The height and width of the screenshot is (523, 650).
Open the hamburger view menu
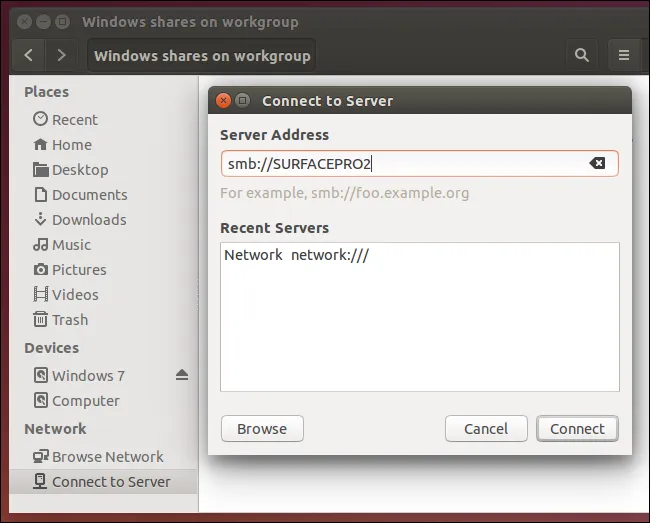[624, 55]
